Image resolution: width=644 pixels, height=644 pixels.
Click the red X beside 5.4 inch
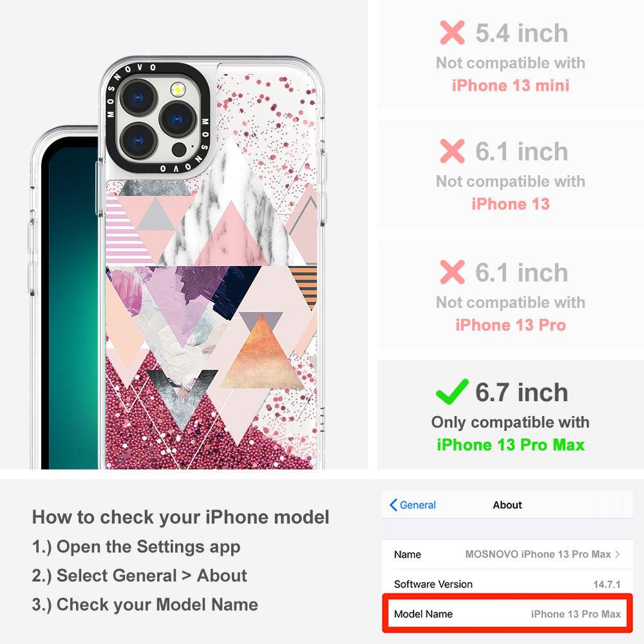[x=452, y=32]
